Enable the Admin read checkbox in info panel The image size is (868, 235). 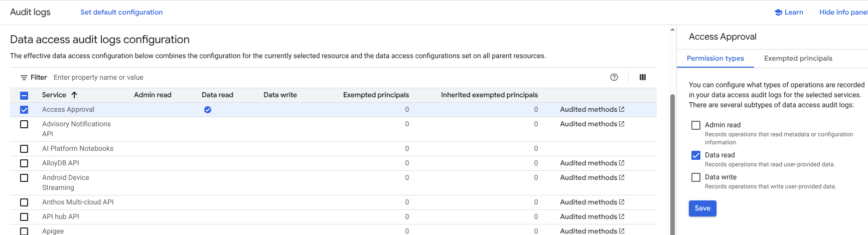(x=696, y=125)
